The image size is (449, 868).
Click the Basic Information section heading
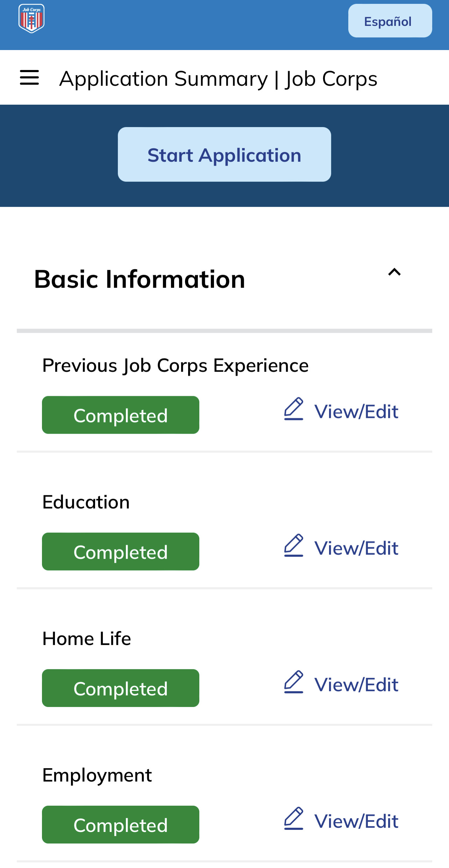[140, 279]
